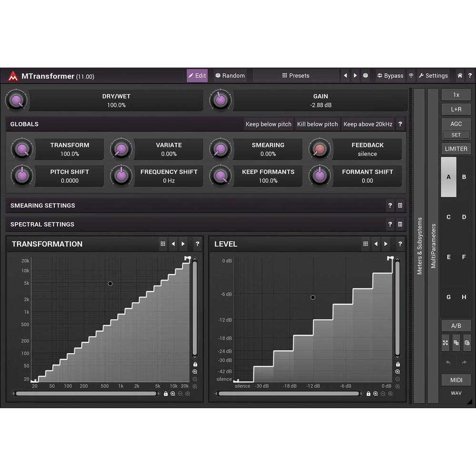The width and height of the screenshot is (476, 476).
Task: Switch to the Edit tab
Action: [197, 75]
